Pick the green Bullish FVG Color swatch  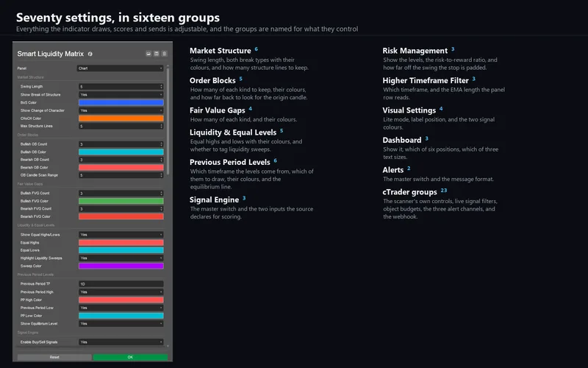point(121,201)
